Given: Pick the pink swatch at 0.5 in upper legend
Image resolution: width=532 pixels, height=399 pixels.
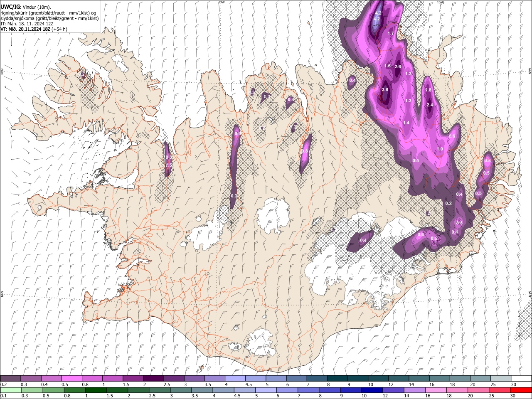Looking at the screenshot, I should pyautogui.click(x=71, y=379).
